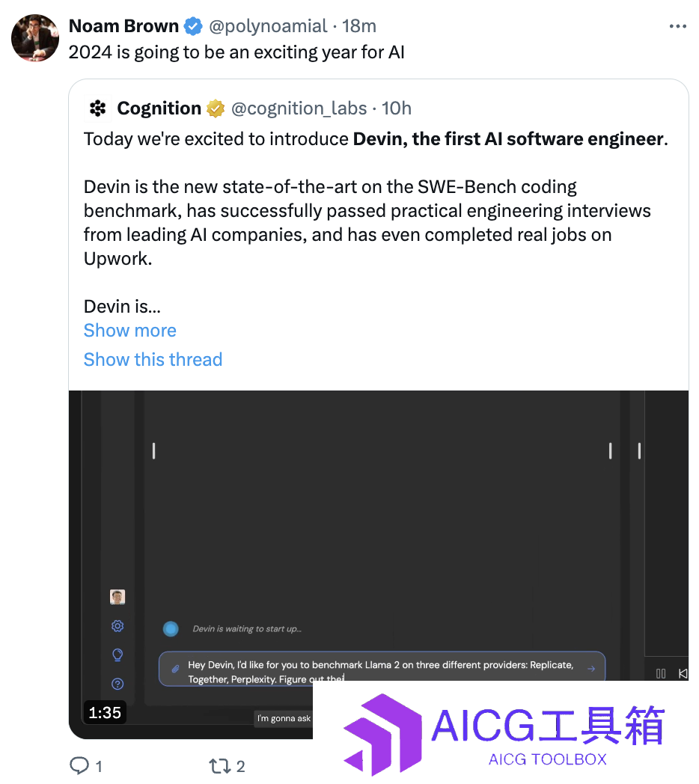
Task: Click the send arrow in prompt box
Action: click(x=591, y=669)
